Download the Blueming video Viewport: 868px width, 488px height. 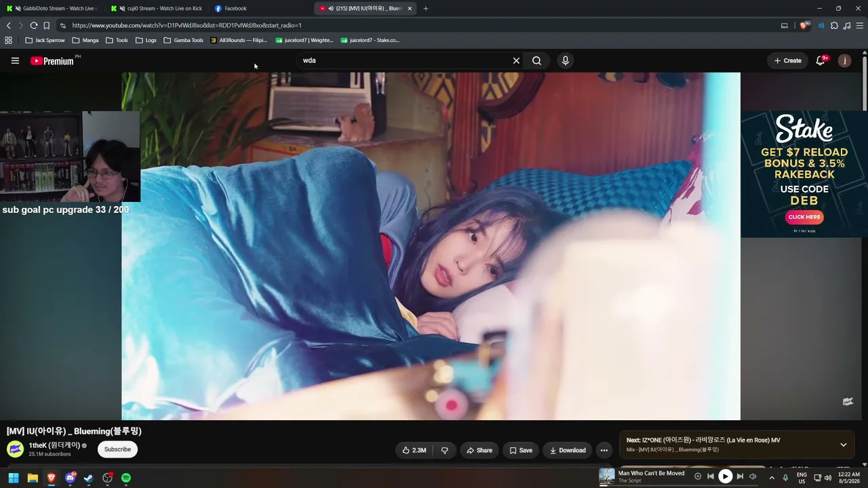(x=568, y=450)
